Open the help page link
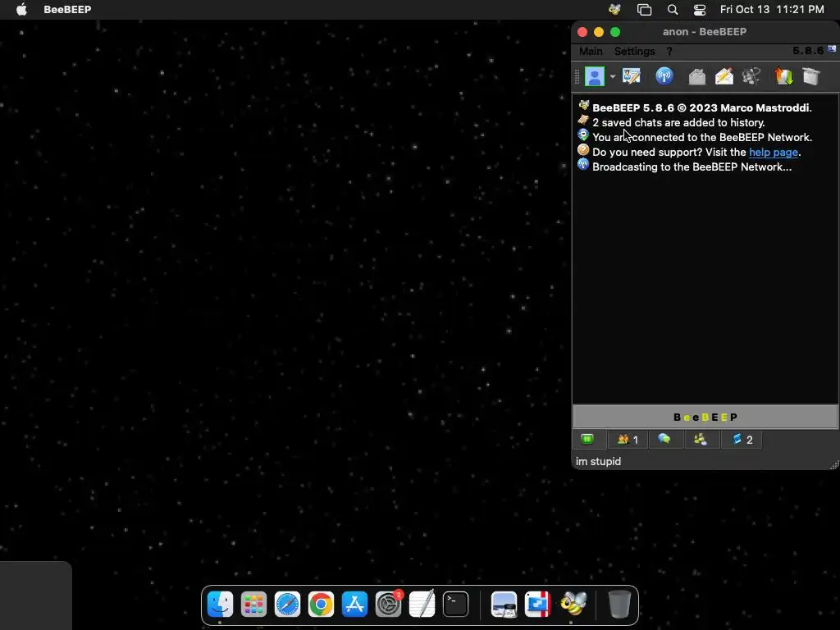Image resolution: width=840 pixels, height=630 pixels. [x=773, y=152]
